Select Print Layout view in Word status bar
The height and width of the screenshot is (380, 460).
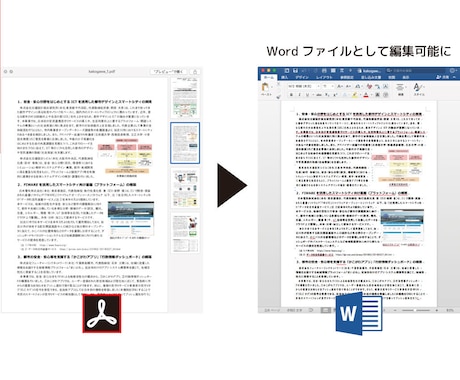(325, 310)
